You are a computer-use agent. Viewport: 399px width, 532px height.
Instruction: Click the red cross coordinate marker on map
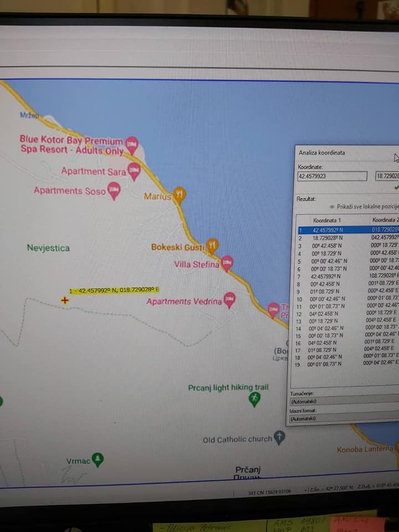64,300
